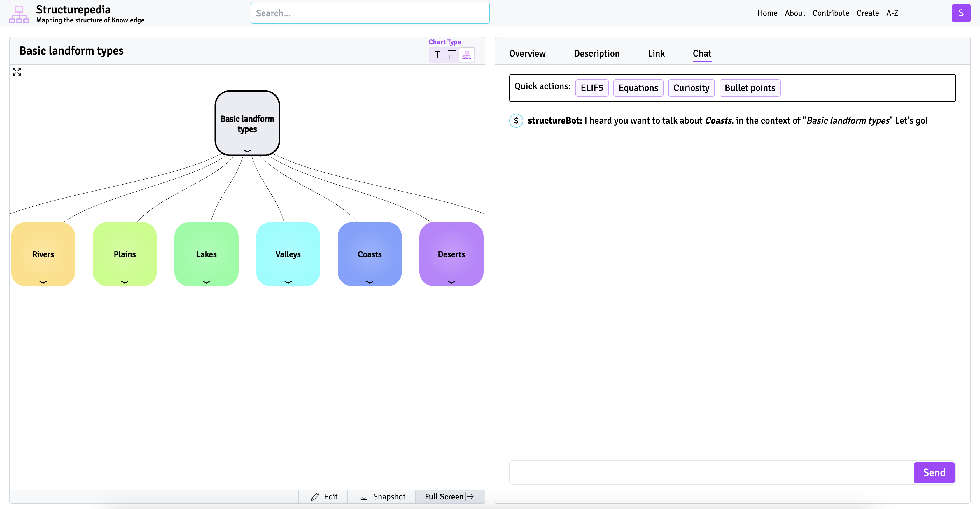Viewport: 980px width, 509px height.
Task: Download a Snapshot of the chart
Action: 383,496
